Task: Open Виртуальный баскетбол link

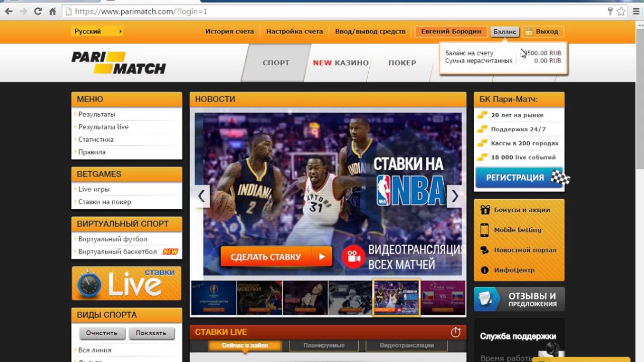Action: [x=117, y=251]
